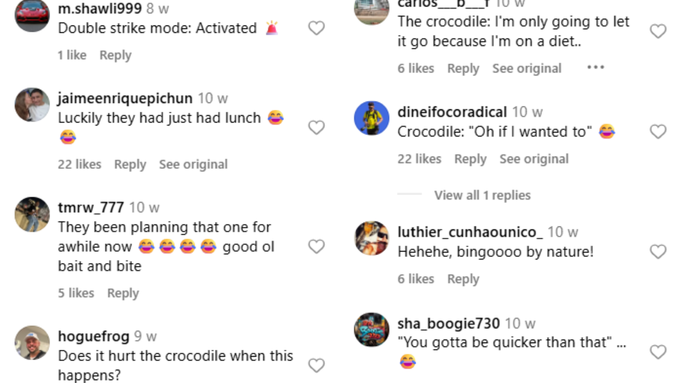Expand View all 1 replies
680x383 pixels.
(x=482, y=195)
